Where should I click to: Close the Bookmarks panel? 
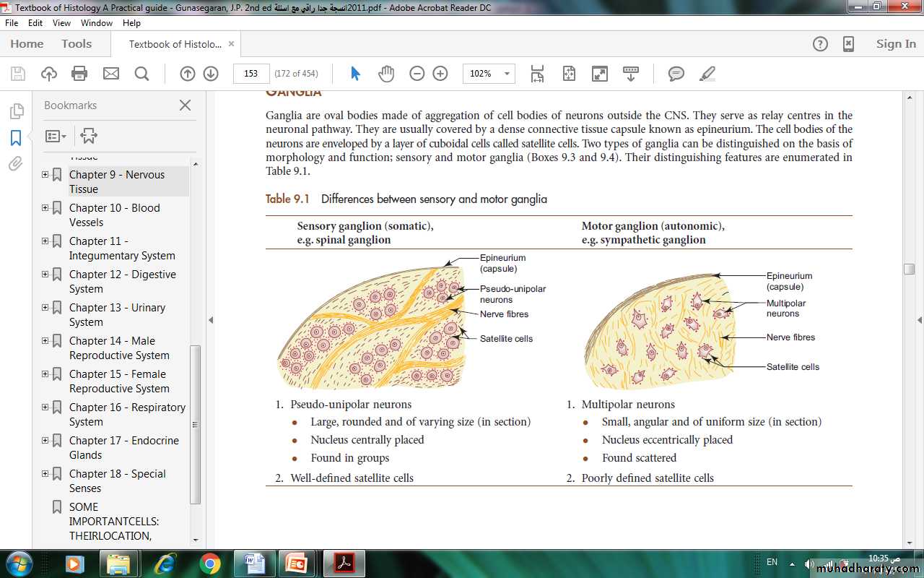pos(185,105)
